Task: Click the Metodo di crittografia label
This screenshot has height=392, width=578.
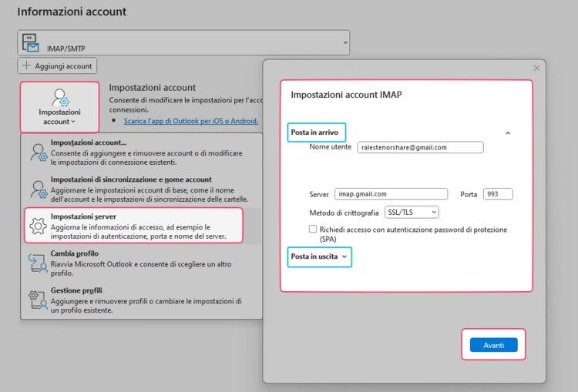Action: click(344, 213)
